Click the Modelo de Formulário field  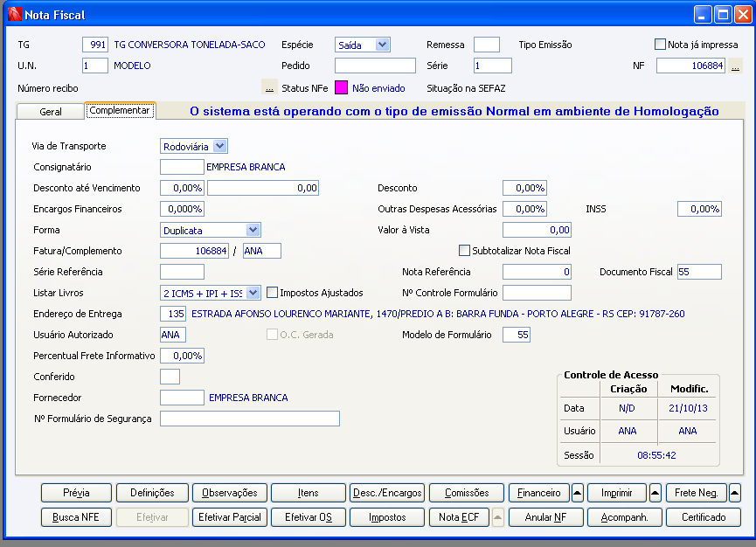pos(517,335)
